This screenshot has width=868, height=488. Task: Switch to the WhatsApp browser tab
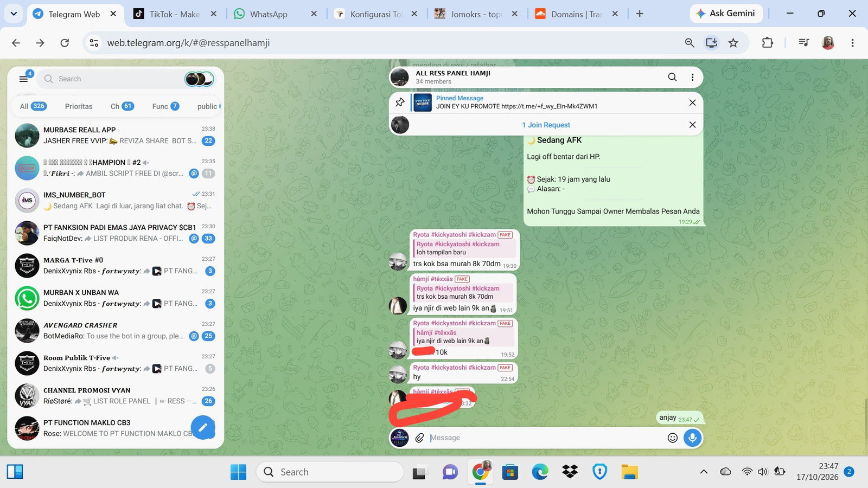click(x=275, y=14)
